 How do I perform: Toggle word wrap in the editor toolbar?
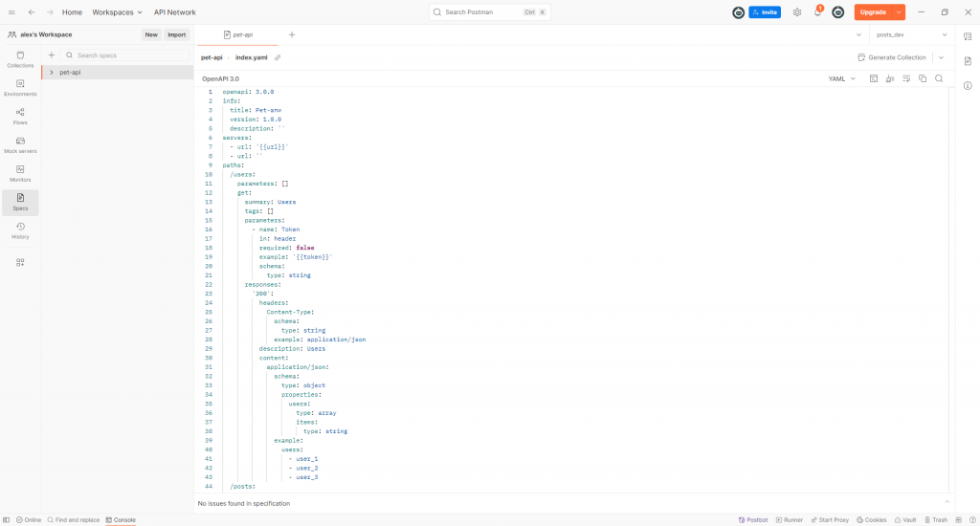pos(906,78)
